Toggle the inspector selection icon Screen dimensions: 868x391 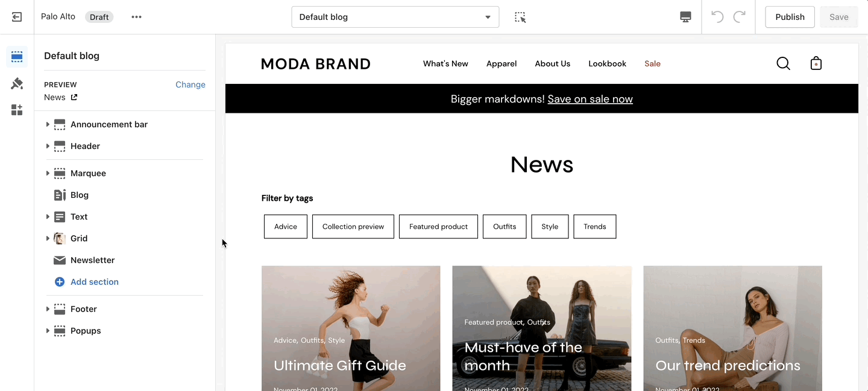[x=520, y=17]
